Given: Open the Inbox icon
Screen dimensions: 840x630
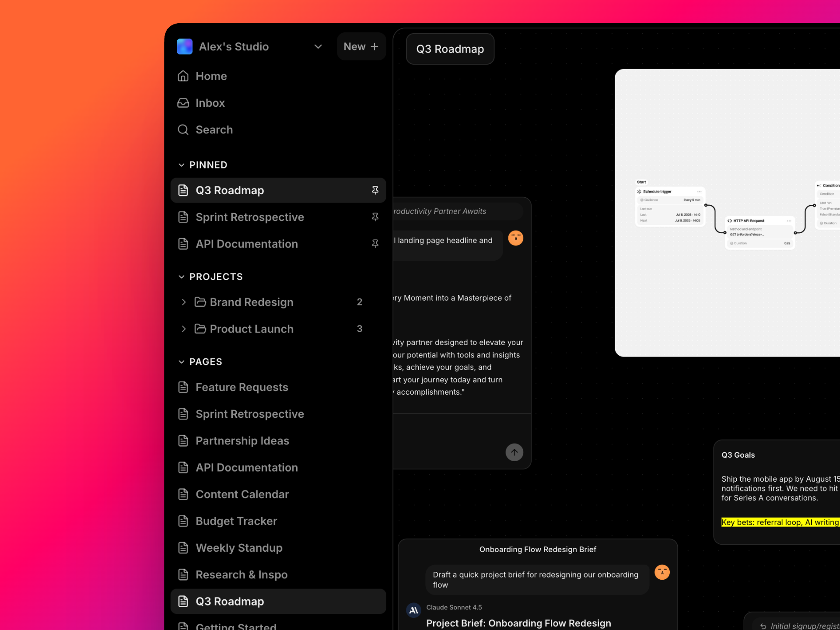Looking at the screenshot, I should 183,103.
